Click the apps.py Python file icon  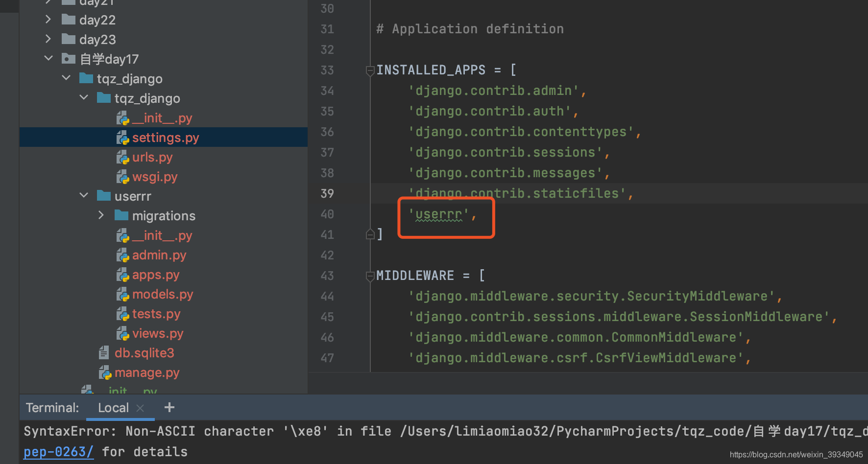(122, 275)
